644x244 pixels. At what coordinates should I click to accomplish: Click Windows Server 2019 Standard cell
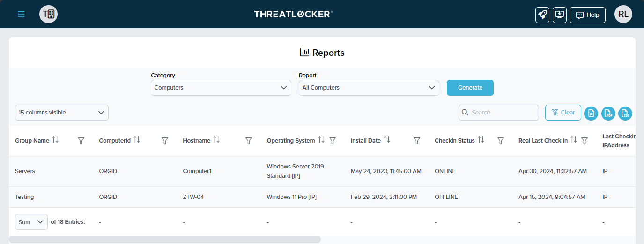point(295,171)
